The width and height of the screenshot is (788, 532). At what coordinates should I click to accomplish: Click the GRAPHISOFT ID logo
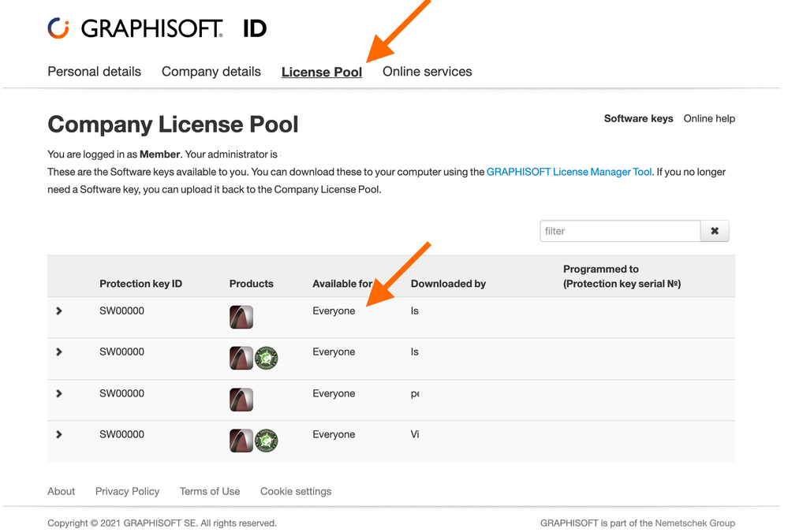[156, 29]
